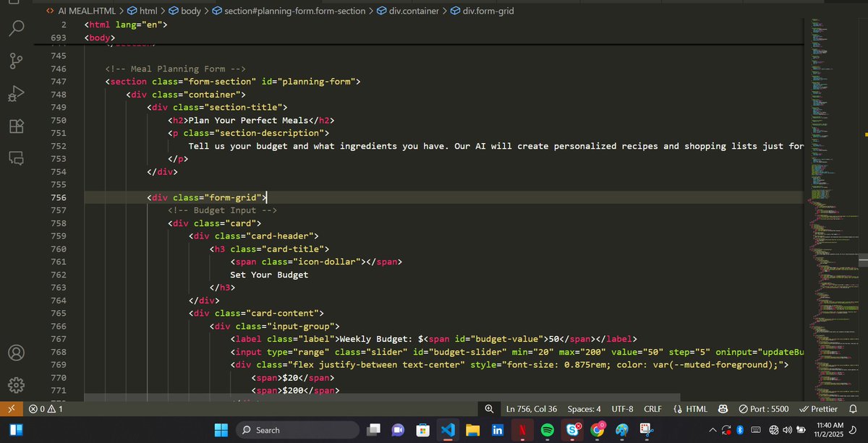Click the horizontal scrollbar of editor
This screenshot has height=443, width=868.
pyautogui.click(x=382, y=397)
